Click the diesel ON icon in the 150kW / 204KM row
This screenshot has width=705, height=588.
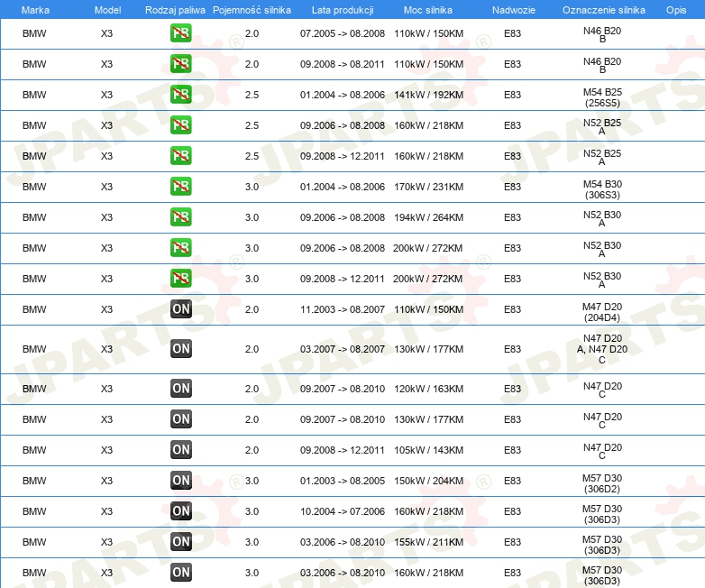tap(181, 480)
